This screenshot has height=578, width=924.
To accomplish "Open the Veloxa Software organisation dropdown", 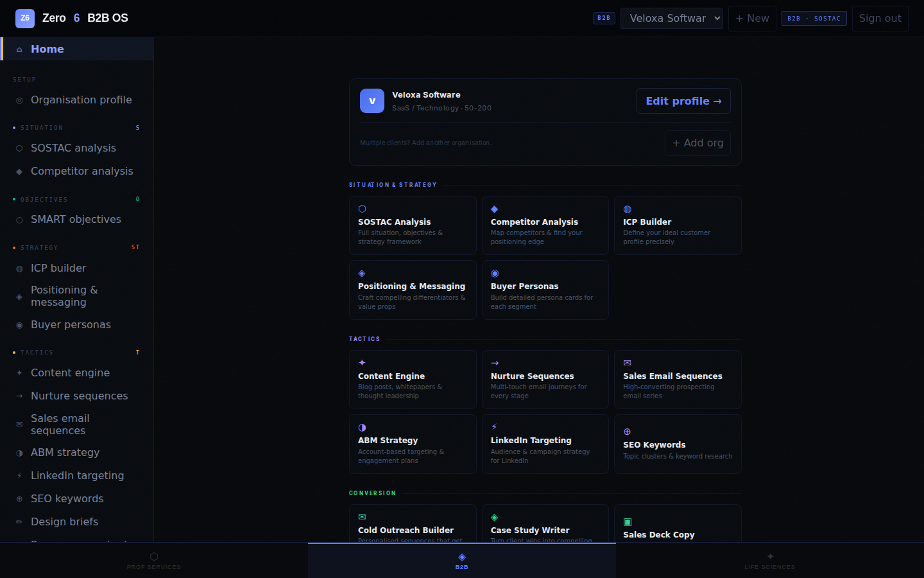I will click(x=672, y=18).
